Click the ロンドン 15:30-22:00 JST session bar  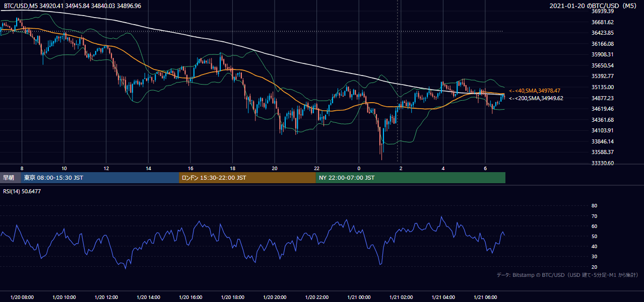click(x=247, y=178)
